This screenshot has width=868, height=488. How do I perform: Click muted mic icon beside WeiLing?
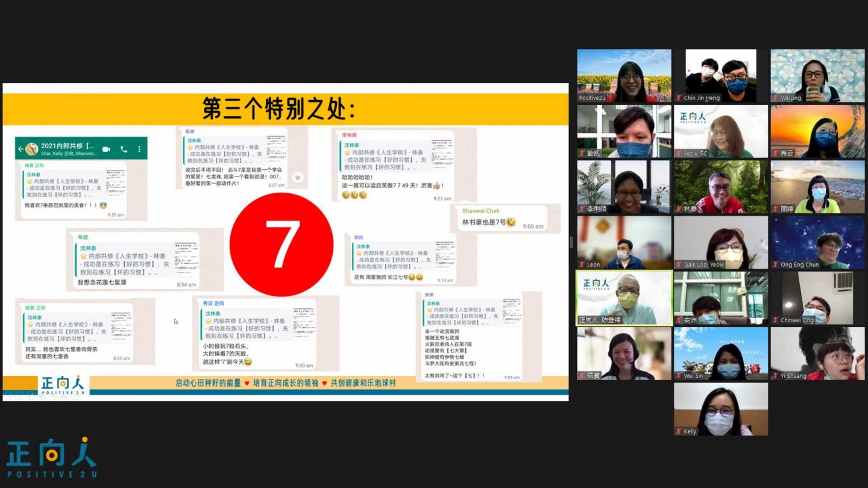click(x=776, y=98)
